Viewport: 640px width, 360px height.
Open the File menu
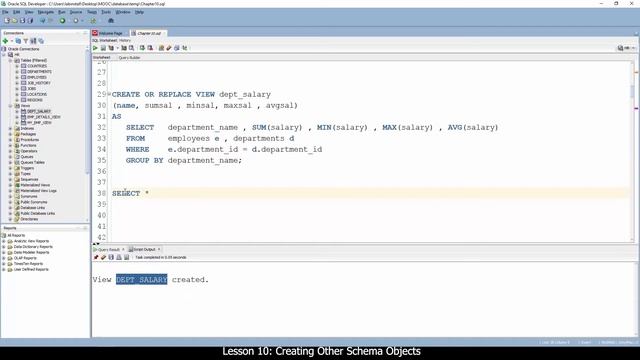coord(5,12)
